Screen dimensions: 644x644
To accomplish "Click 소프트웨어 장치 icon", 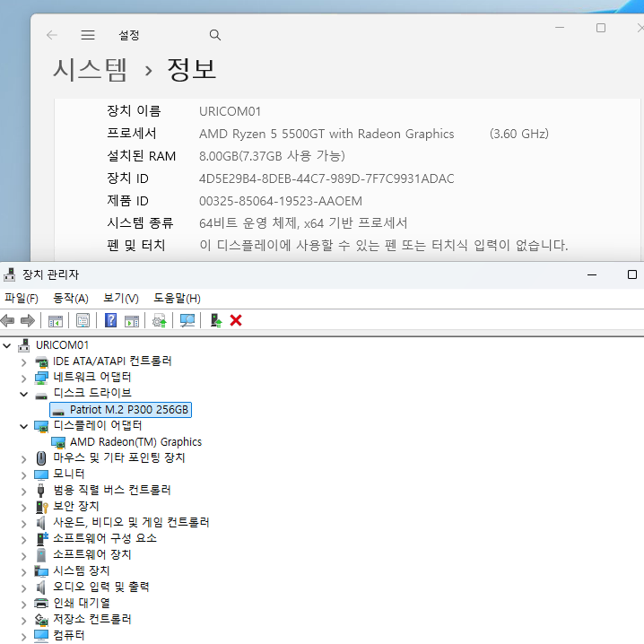I will [41, 555].
